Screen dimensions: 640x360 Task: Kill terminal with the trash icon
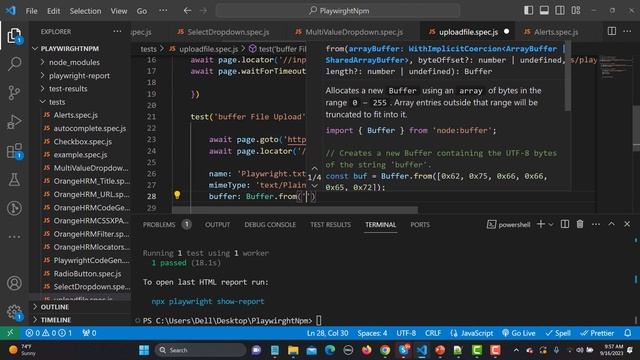pos(580,224)
